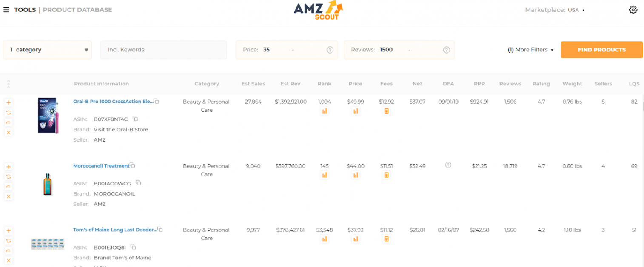Click the help icon in Reviews filter
644x267 pixels.
(x=446, y=50)
